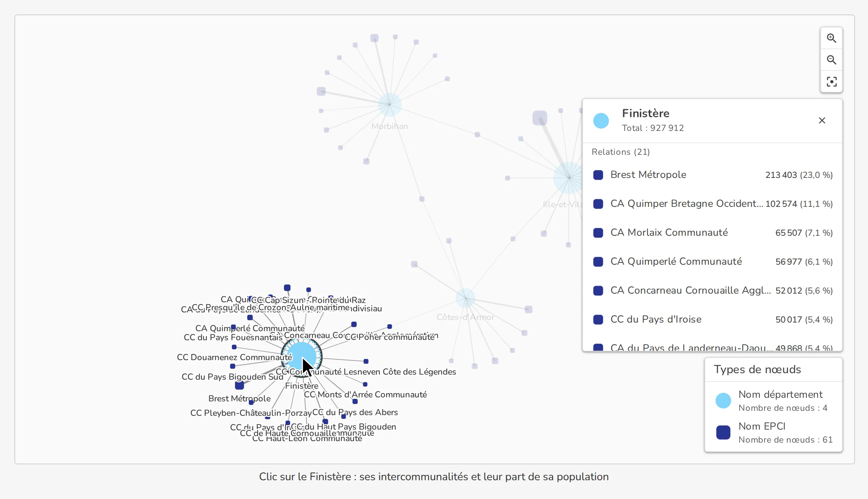Click the Nom département legend entry

773,401
